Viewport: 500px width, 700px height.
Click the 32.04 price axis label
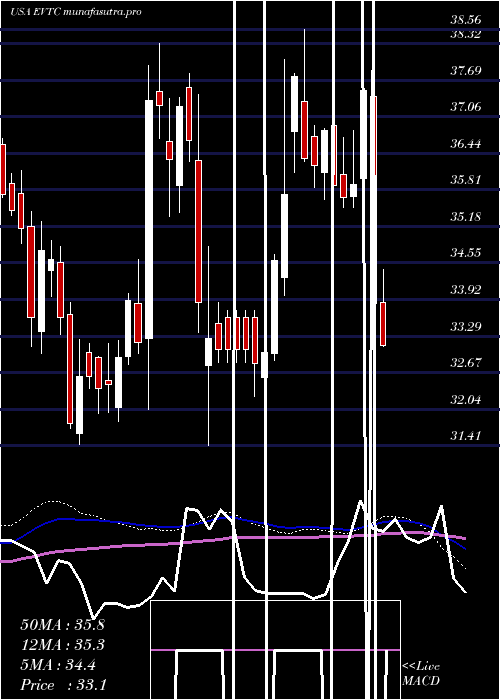coord(466,400)
